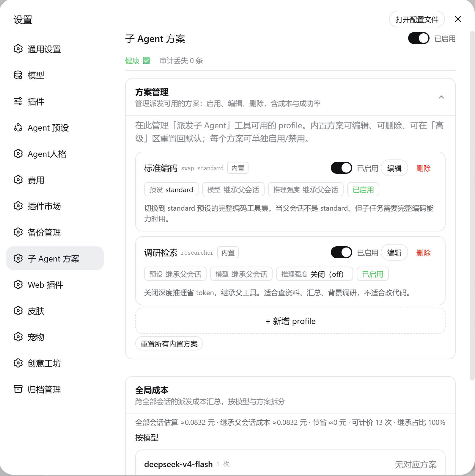Click the 无对应方案 label
475x476 pixels.
(416, 465)
